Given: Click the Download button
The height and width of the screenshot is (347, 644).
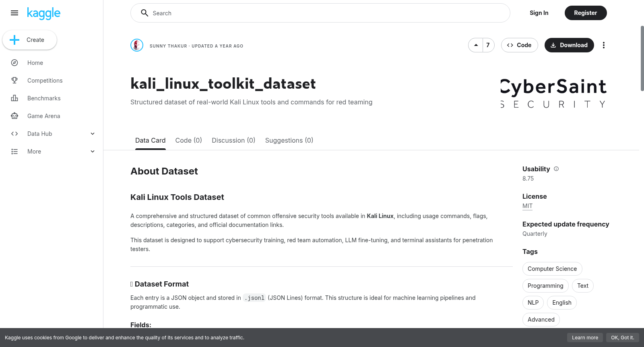Looking at the screenshot, I should tap(569, 45).
